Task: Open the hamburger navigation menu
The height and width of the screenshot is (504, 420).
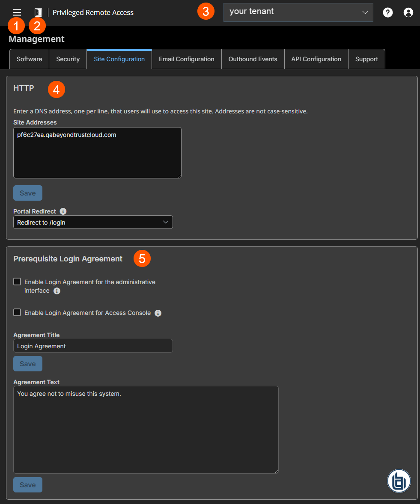Action: click(x=17, y=12)
